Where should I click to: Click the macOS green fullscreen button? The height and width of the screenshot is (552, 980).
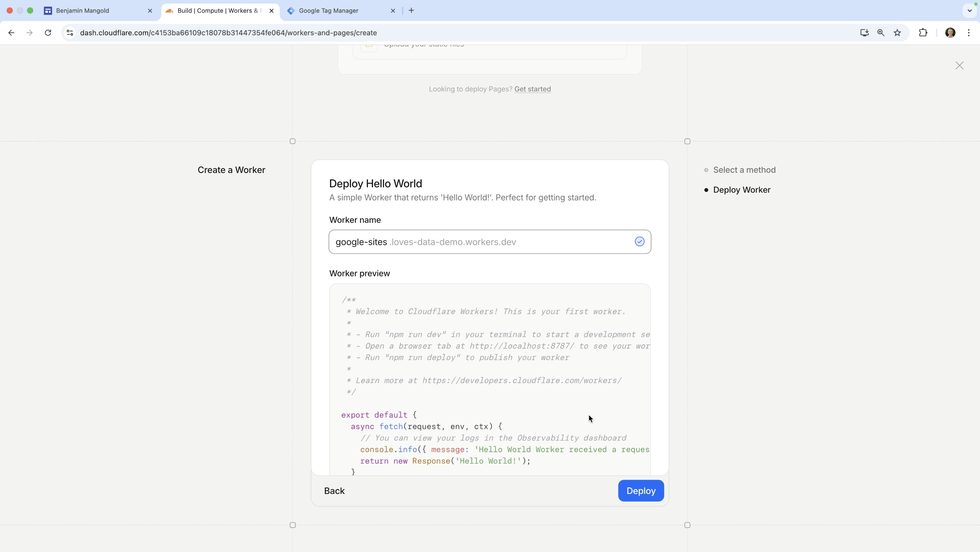click(x=30, y=11)
